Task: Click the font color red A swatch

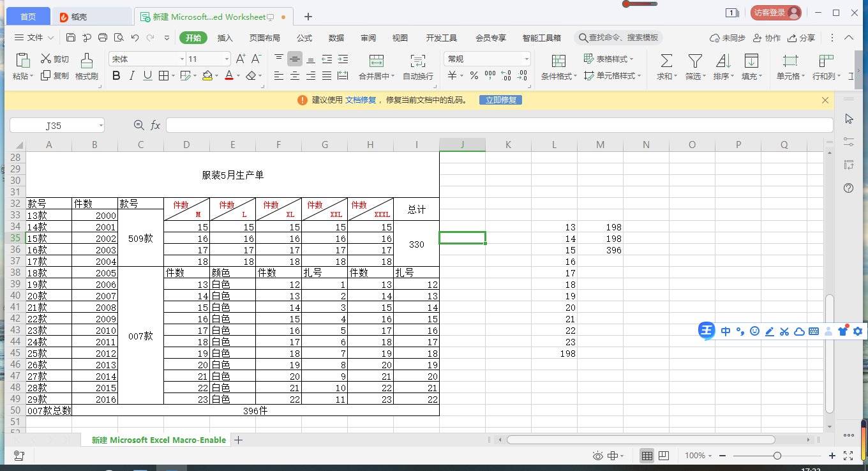Action: [x=229, y=76]
